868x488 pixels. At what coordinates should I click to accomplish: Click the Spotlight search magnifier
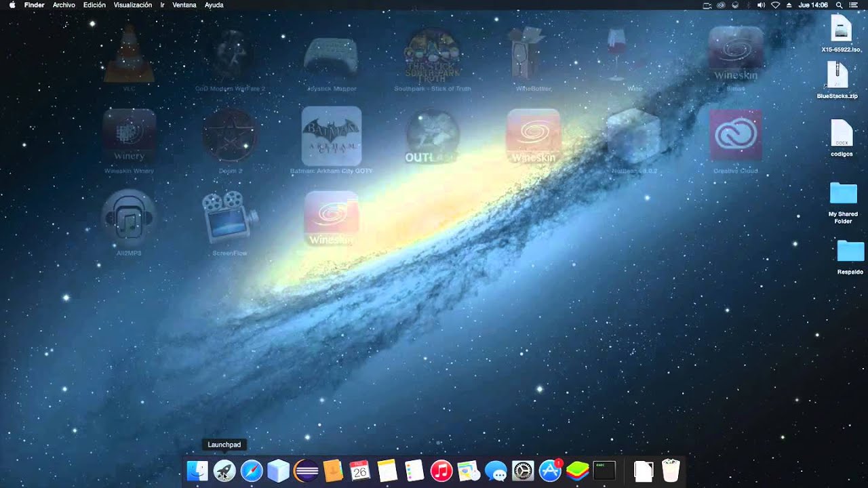839,5
